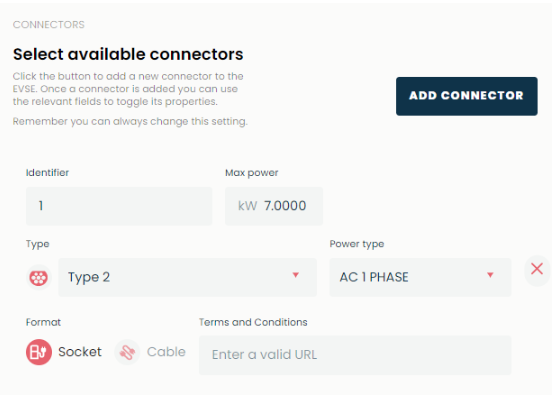Select the Socket format icon
Screen dimensions: 556x400
pos(39,352)
